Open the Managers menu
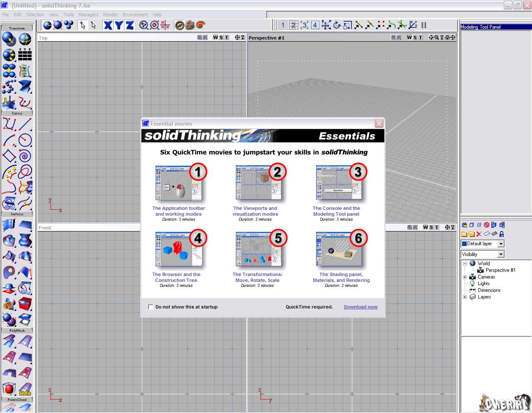The image size is (532, 413). [x=88, y=15]
